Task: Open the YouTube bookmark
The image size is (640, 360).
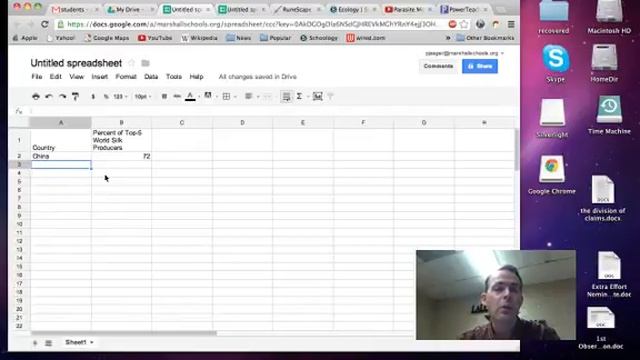Action: click(155, 38)
